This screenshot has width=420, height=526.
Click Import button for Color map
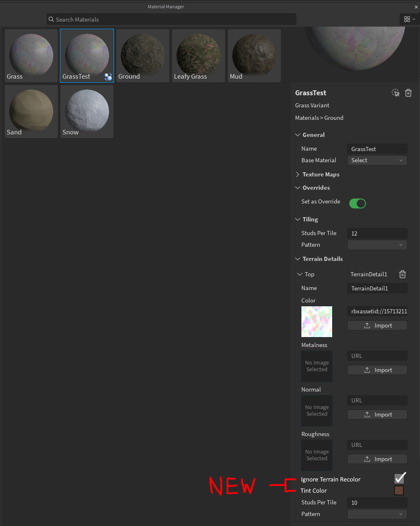click(x=377, y=325)
